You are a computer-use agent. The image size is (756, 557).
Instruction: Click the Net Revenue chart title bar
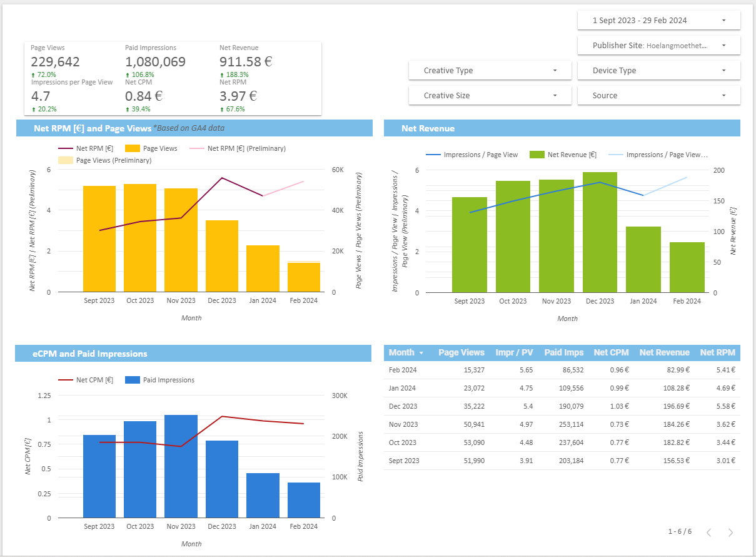pos(562,128)
